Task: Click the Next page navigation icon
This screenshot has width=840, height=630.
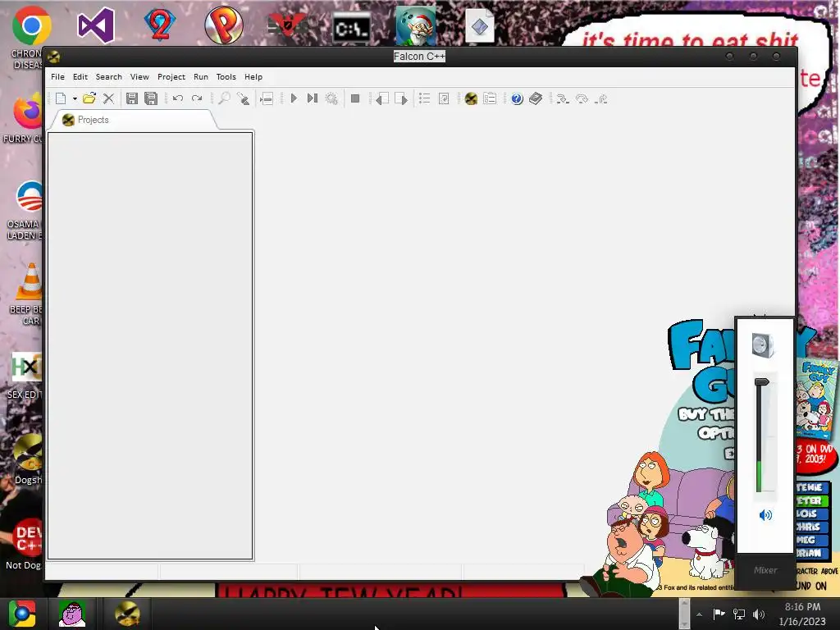Action: 400,98
